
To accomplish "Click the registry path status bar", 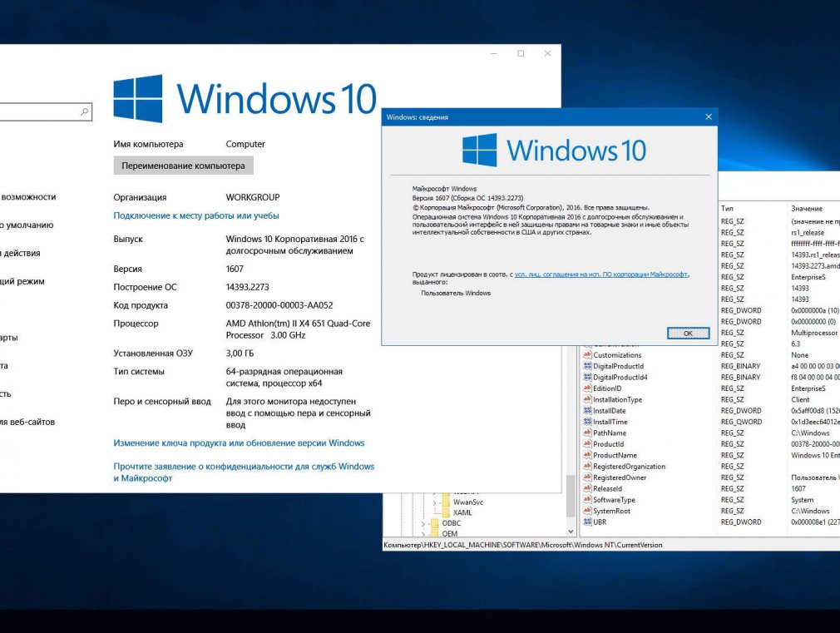I will [610, 545].
